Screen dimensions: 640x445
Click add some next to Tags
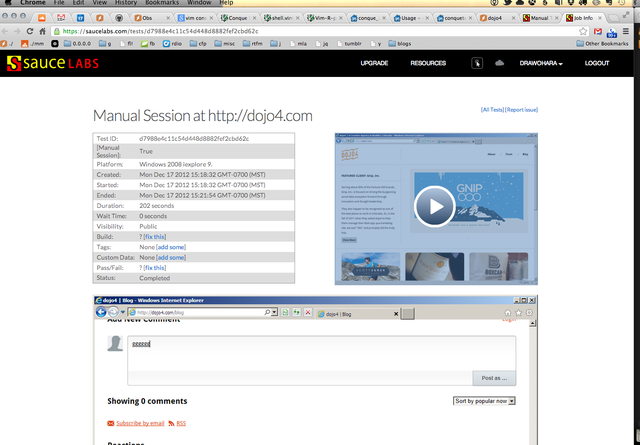(171, 247)
